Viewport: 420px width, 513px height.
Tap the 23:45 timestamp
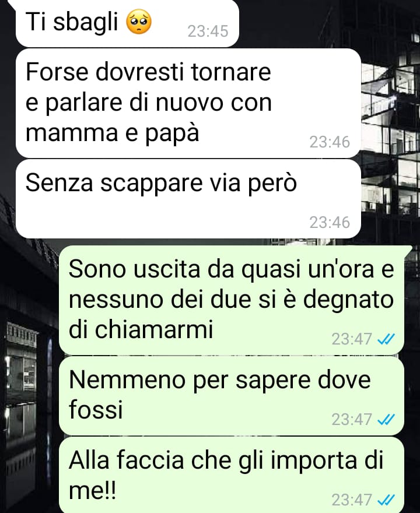208,31
